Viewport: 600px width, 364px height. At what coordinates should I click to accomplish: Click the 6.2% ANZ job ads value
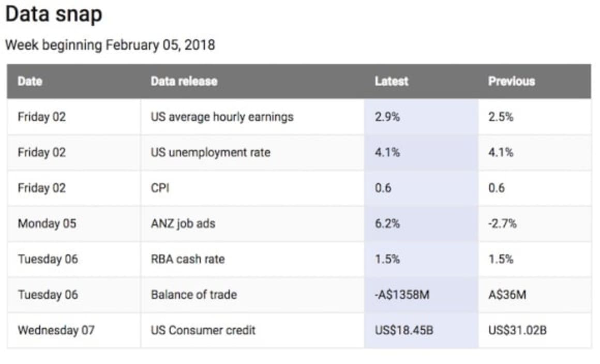[386, 223]
